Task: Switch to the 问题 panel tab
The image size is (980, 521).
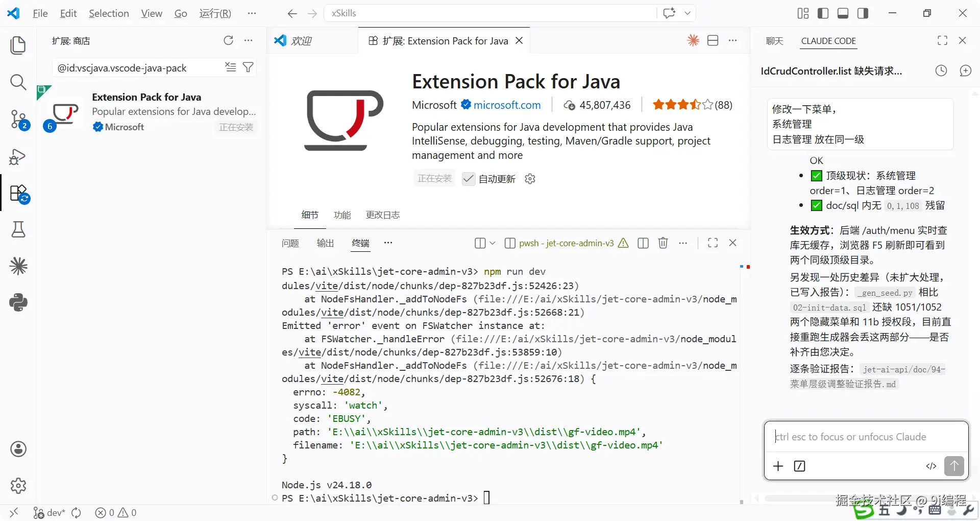Action: (x=290, y=243)
